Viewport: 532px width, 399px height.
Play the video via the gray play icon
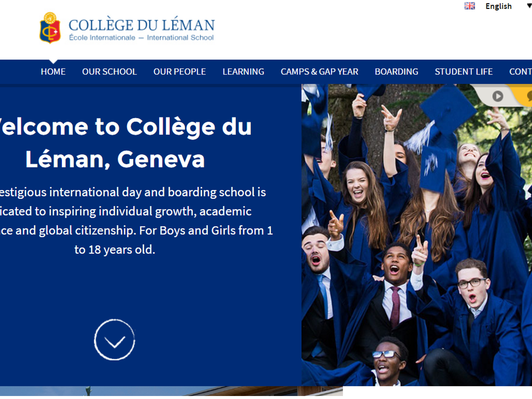tap(497, 96)
